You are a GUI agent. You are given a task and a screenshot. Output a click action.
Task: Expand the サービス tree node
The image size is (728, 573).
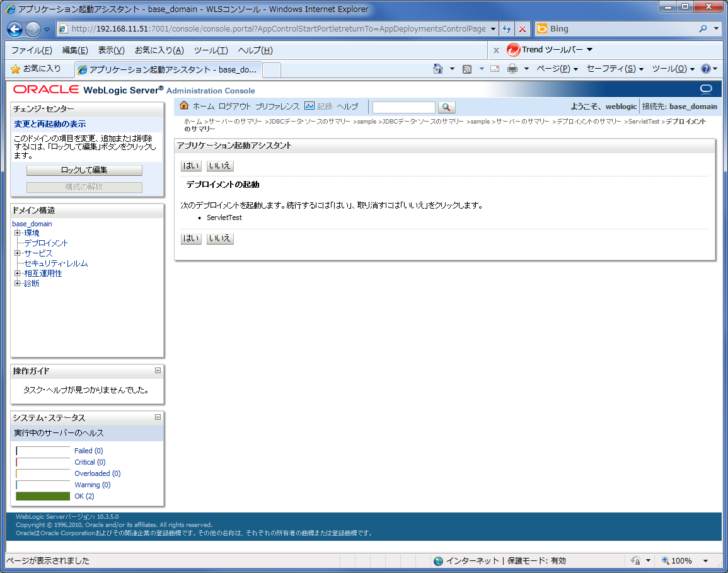tap(17, 253)
